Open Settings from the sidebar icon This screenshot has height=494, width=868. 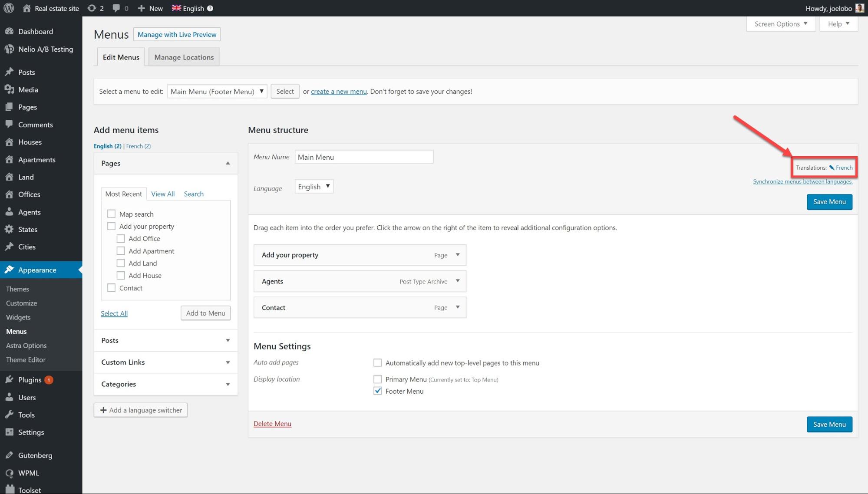coord(9,432)
